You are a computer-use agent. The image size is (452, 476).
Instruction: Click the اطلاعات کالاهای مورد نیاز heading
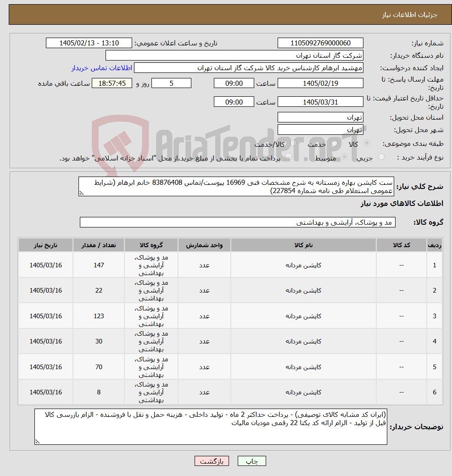click(402, 204)
